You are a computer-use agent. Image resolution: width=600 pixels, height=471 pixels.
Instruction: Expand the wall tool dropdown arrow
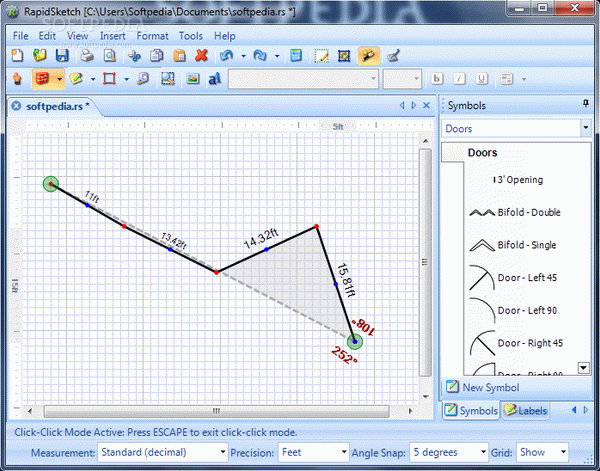(x=59, y=79)
